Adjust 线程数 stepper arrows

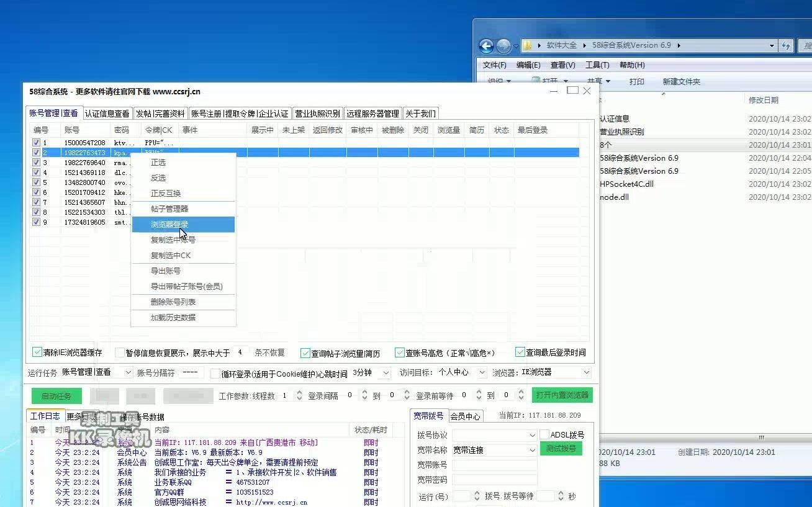[x=299, y=395]
